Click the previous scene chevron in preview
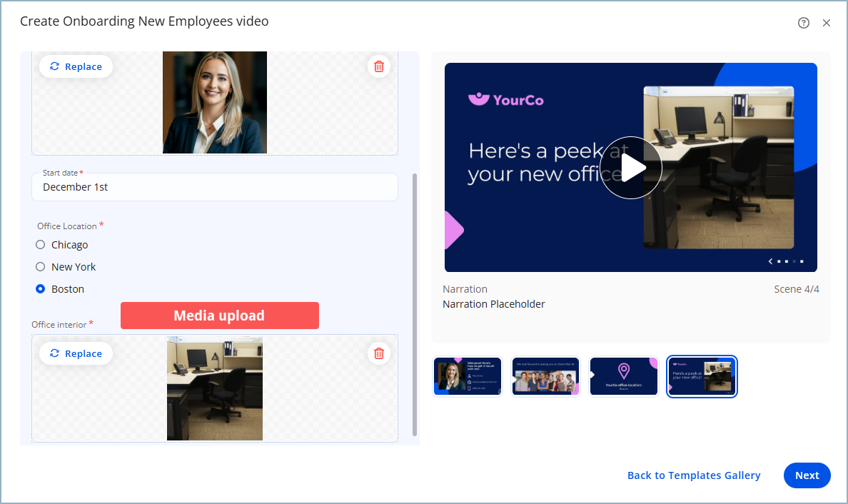This screenshot has width=848, height=504. pos(771,262)
